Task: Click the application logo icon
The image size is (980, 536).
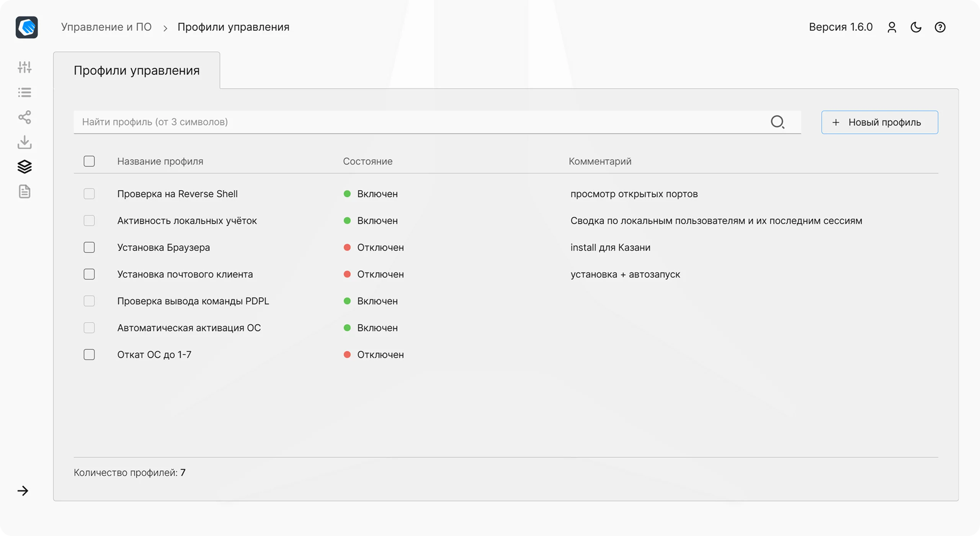Action: coord(27,27)
